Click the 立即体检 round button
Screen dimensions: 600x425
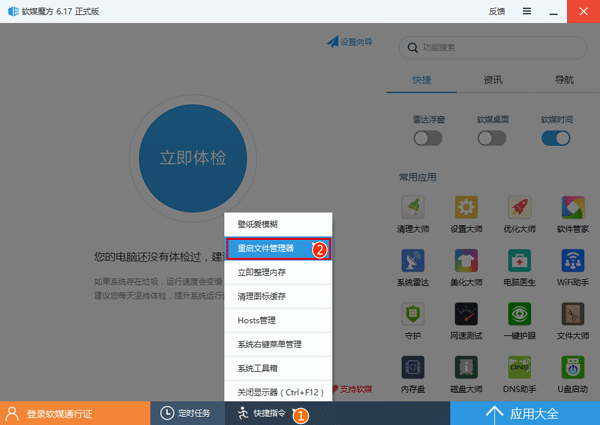(x=193, y=158)
